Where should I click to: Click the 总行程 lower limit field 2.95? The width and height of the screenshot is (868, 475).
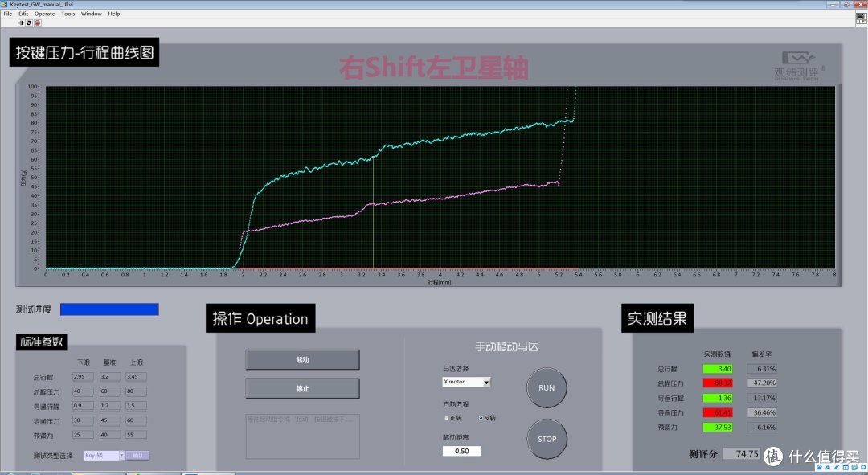coord(83,376)
